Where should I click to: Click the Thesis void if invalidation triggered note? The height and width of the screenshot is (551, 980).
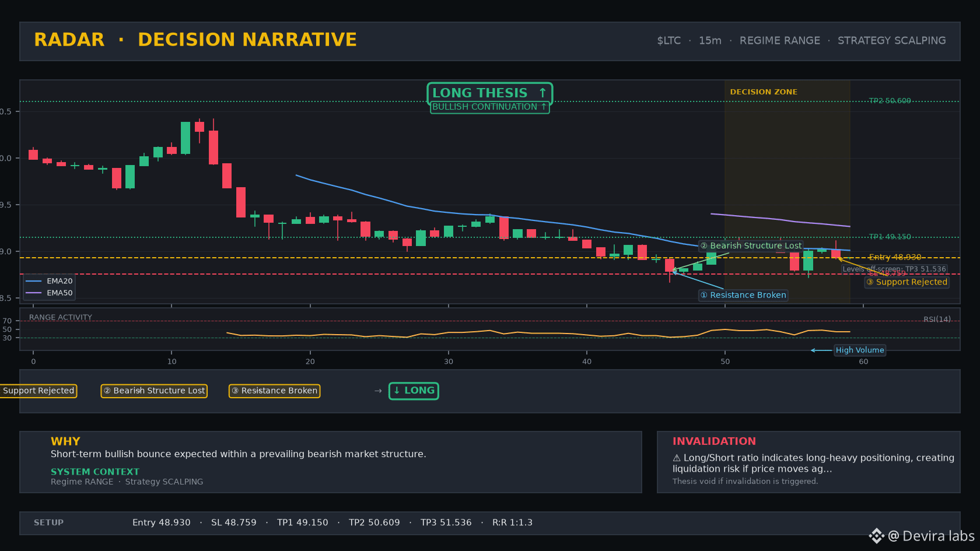pyautogui.click(x=745, y=482)
